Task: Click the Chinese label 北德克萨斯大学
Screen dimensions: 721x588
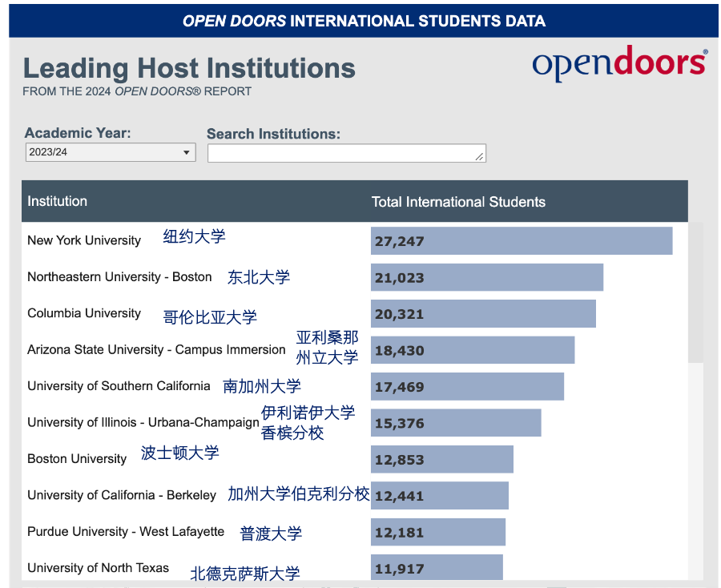Action: [x=245, y=574]
